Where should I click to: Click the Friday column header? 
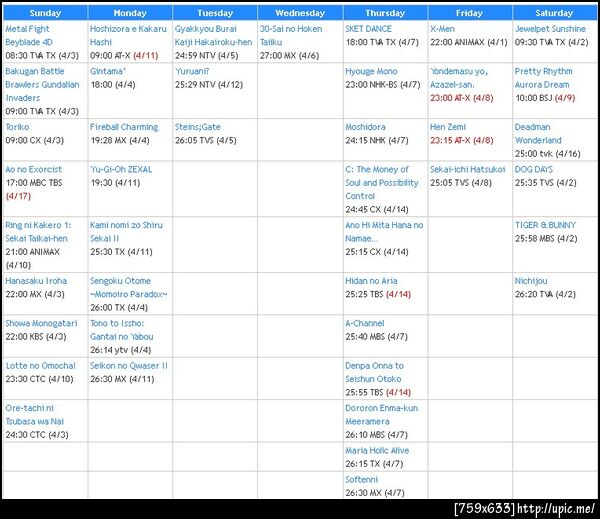pyautogui.click(x=470, y=13)
